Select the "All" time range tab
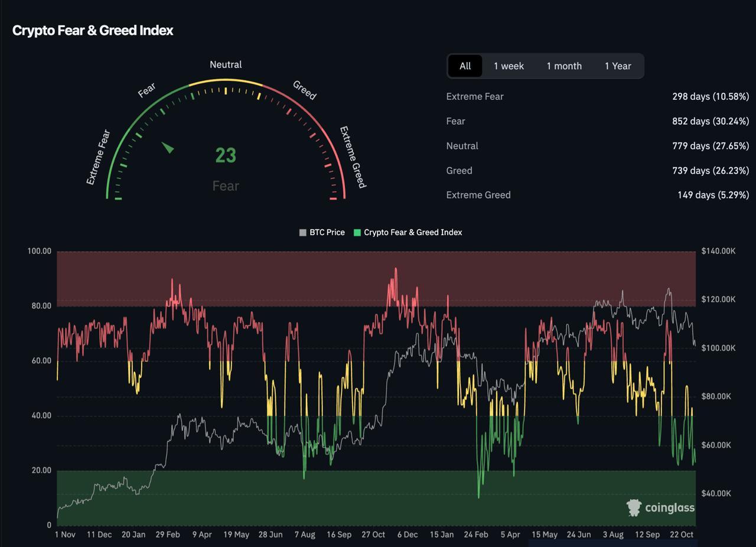This screenshot has height=547, width=756. pyautogui.click(x=465, y=66)
